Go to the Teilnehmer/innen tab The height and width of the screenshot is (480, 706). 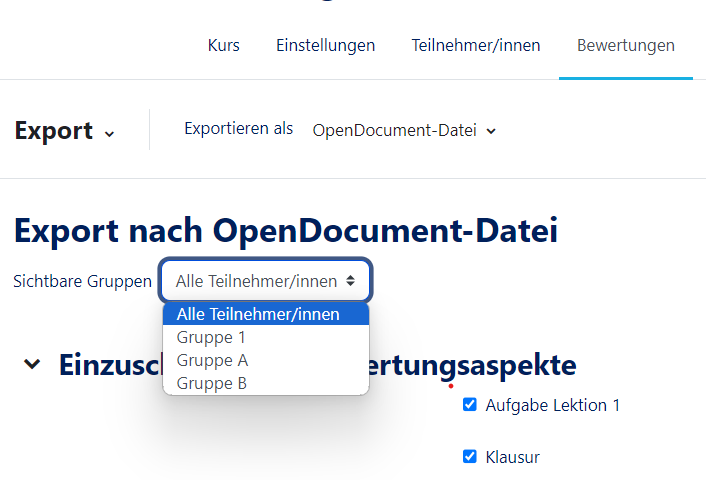pyautogui.click(x=475, y=45)
